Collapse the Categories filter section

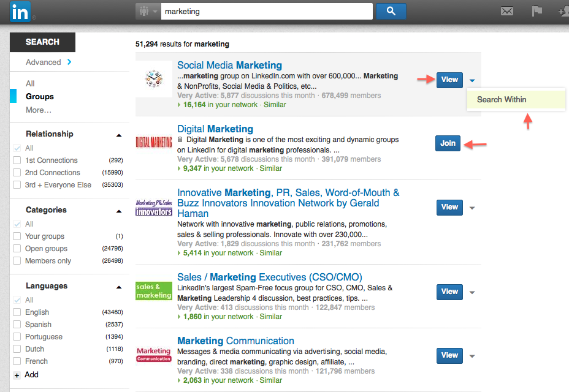pyautogui.click(x=119, y=211)
